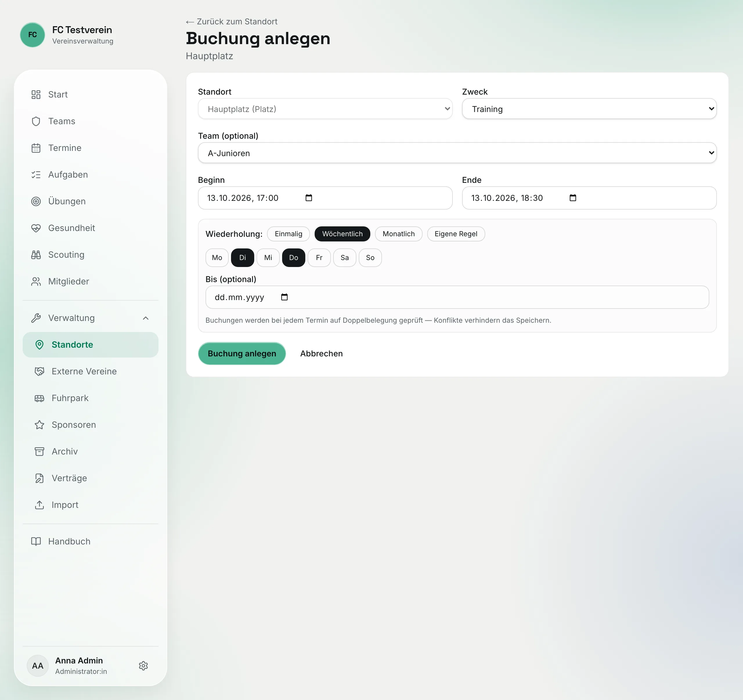Deselect weekday Di

click(x=243, y=258)
